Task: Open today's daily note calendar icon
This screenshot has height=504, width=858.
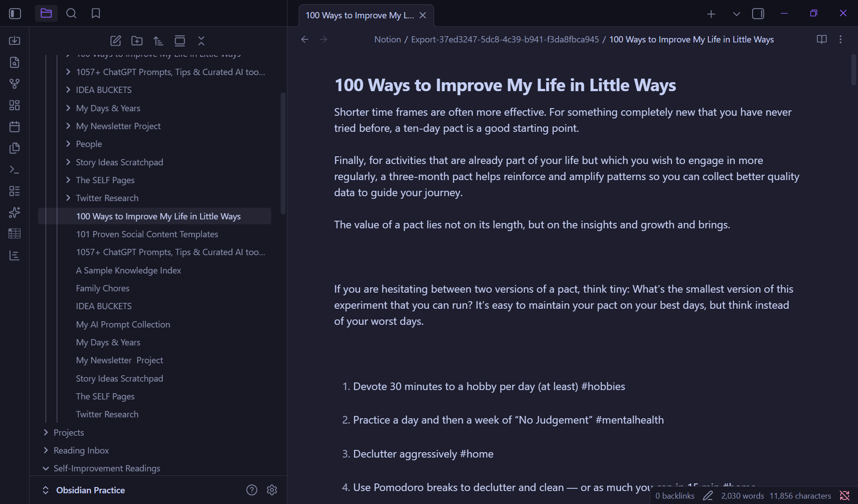Action: tap(14, 126)
